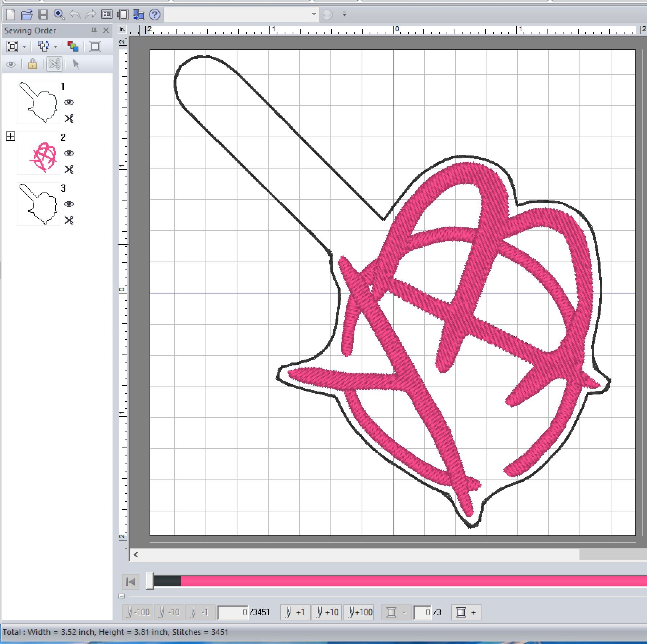Click the -1 stitch button

pos(200,612)
